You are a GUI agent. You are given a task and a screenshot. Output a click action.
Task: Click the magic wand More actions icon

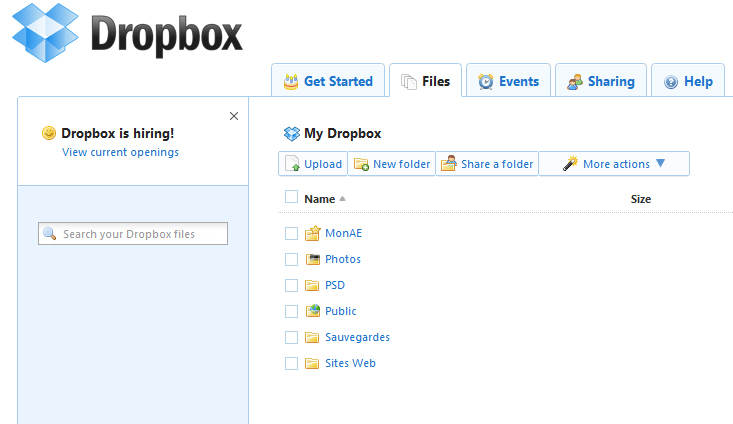pyautogui.click(x=570, y=163)
